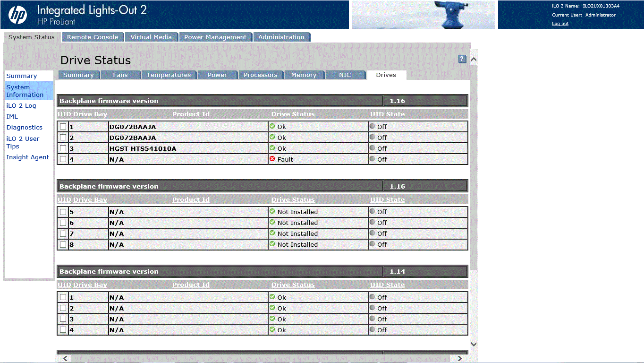Click the telescope banner image

[x=424, y=15]
